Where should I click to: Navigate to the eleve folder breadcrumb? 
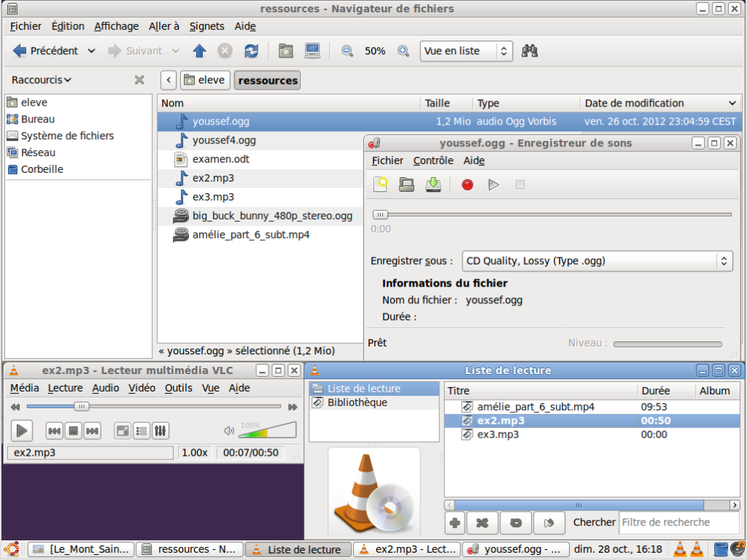pos(205,80)
